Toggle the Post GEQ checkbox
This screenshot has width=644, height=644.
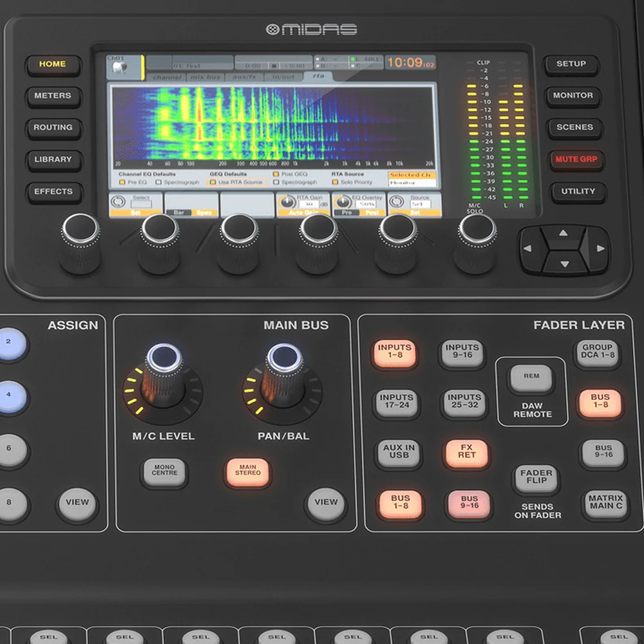point(276,174)
